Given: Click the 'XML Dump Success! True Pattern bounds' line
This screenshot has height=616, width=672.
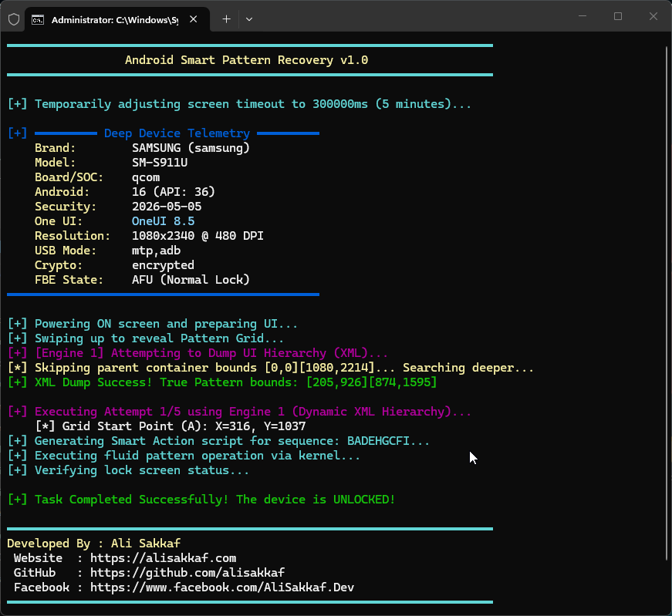Looking at the screenshot, I should tap(222, 382).
